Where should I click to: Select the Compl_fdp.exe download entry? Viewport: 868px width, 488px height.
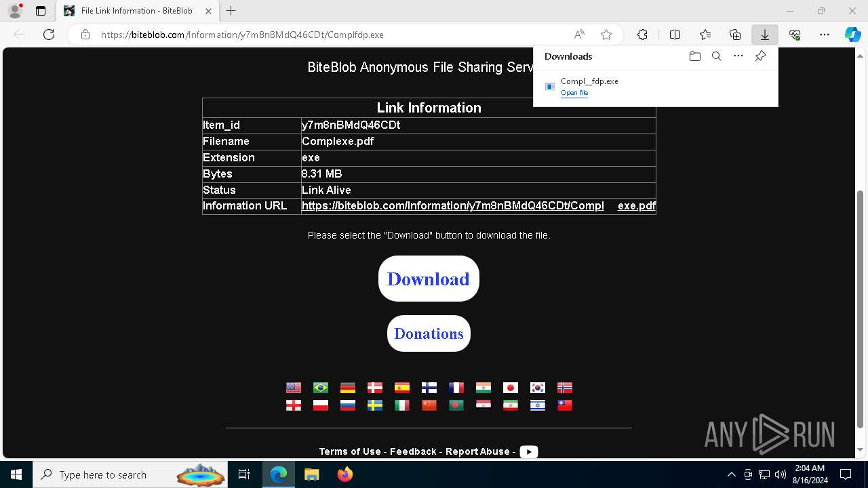pyautogui.click(x=655, y=87)
